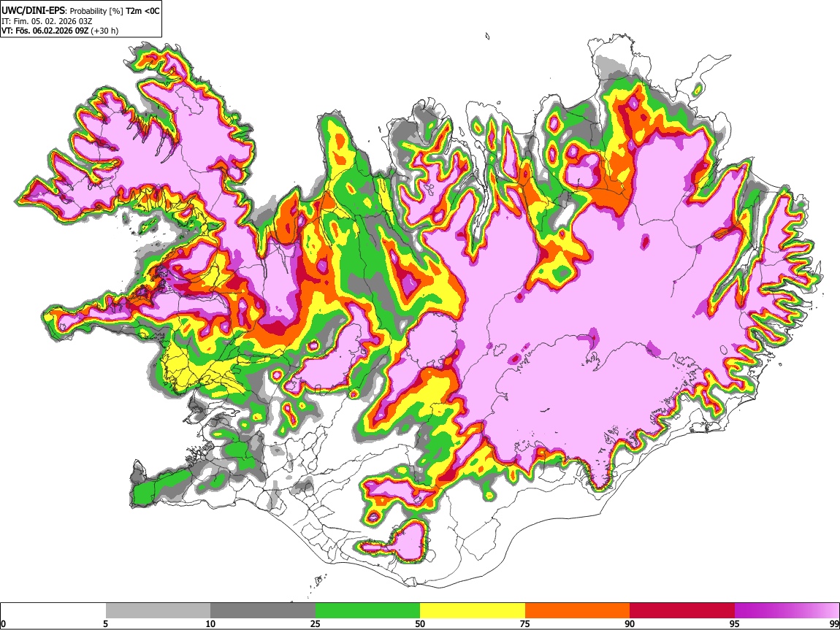Click the legend tick label '90'
This screenshot has width=840, height=630.
pyautogui.click(x=630, y=623)
